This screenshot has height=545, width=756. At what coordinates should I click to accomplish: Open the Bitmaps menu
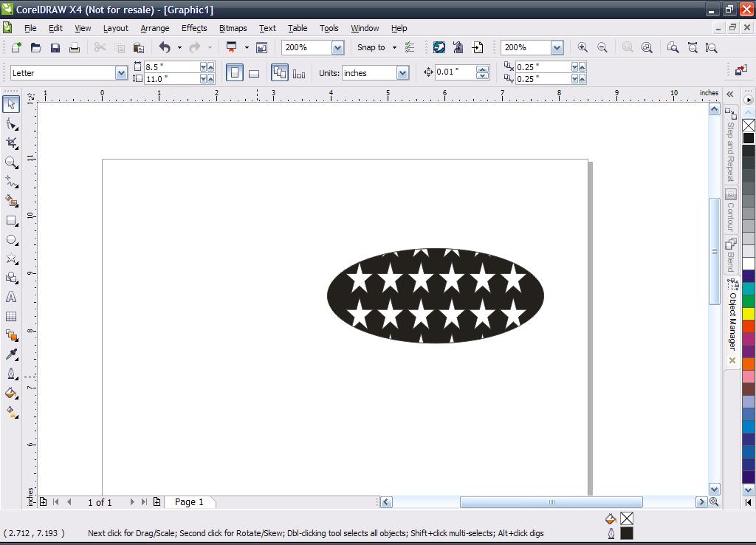tap(233, 28)
